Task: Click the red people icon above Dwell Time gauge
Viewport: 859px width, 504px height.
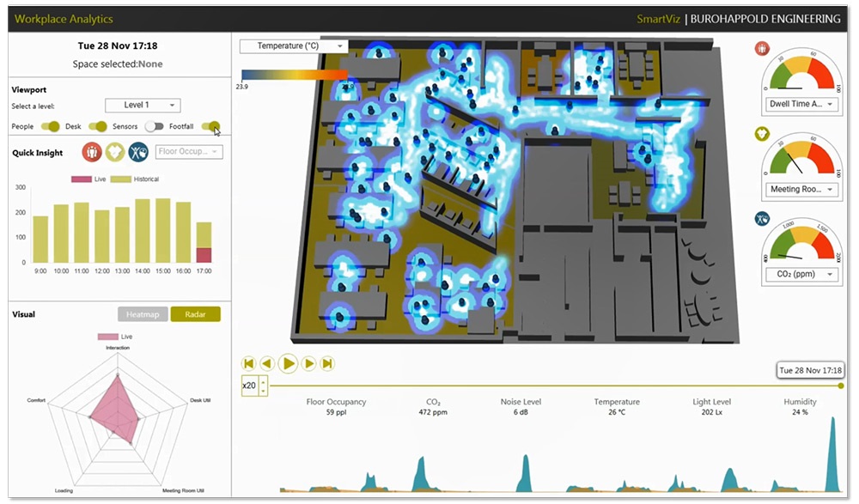Action: pos(762,48)
